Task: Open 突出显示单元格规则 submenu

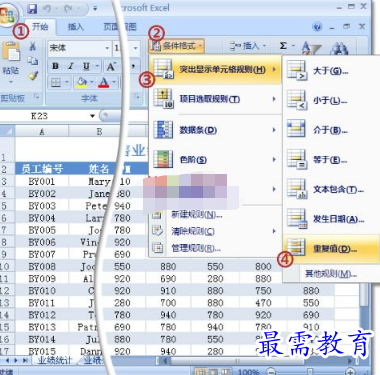Action: 215,69
